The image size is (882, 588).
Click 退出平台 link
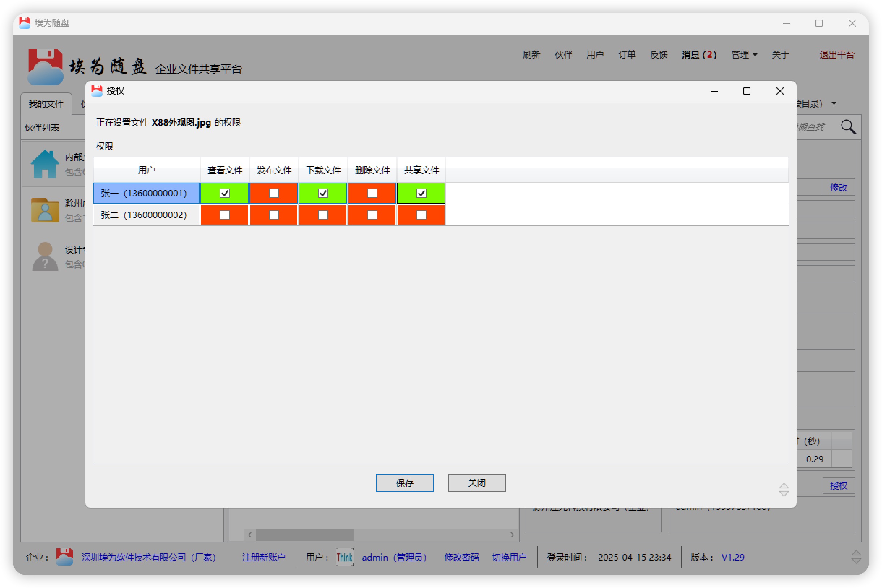pos(836,55)
